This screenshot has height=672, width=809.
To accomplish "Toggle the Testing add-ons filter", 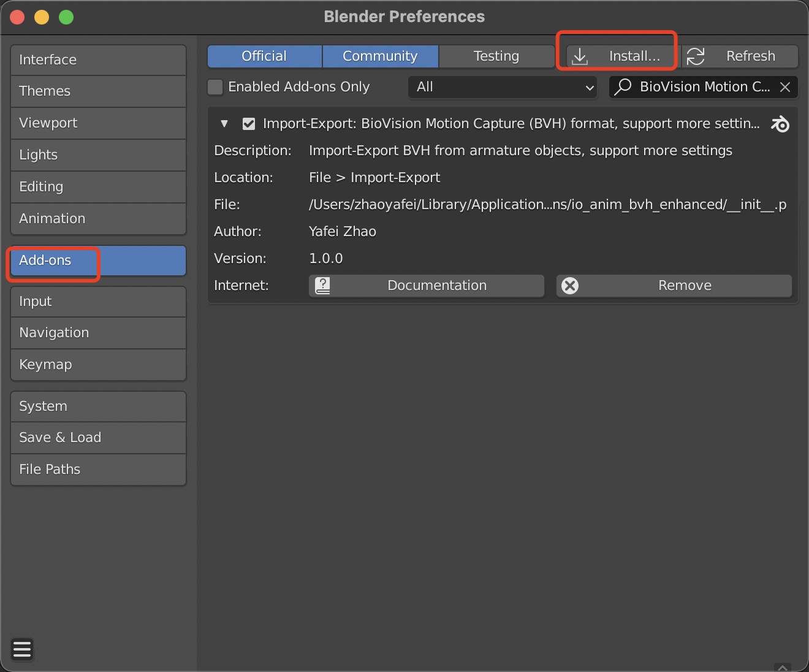I will [496, 56].
